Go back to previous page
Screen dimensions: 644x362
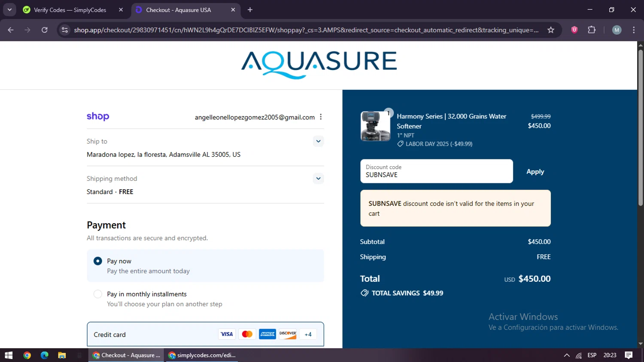tap(11, 30)
